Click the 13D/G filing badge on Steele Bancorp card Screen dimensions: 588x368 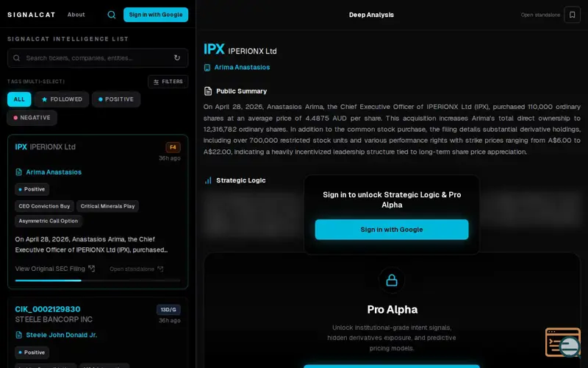168,310
